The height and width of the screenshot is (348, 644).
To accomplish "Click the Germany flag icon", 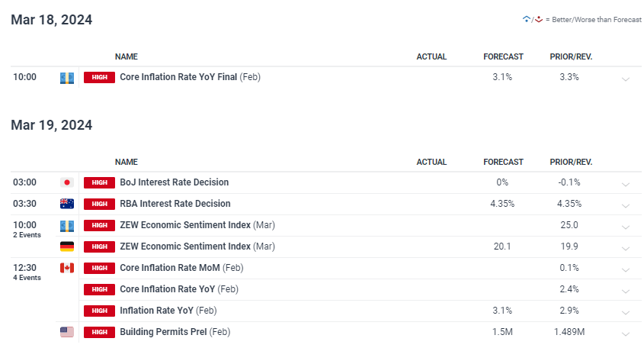I will click(x=66, y=246).
